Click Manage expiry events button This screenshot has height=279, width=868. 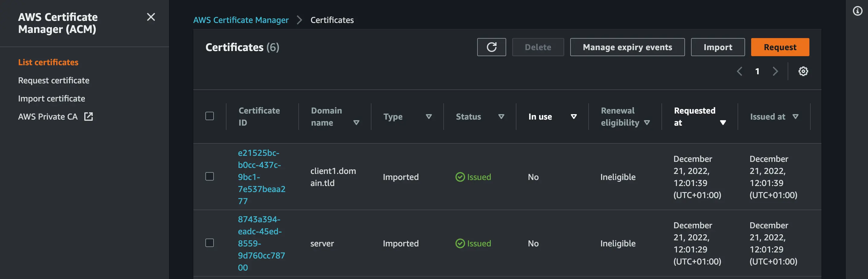pos(627,47)
